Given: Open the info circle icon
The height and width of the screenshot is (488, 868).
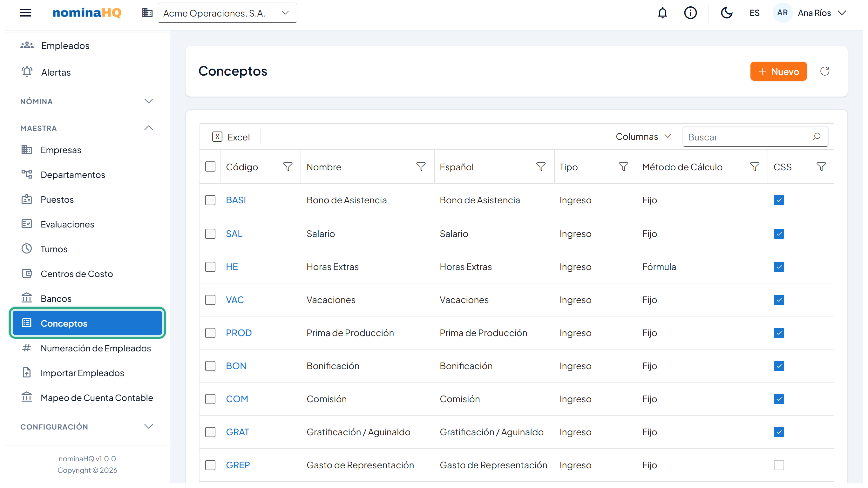Looking at the screenshot, I should (690, 13).
